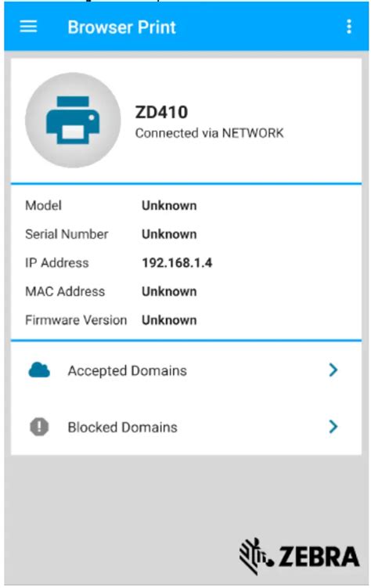The width and height of the screenshot is (371, 588).
Task: Click the Firmware Version label
Action: [x=76, y=320]
